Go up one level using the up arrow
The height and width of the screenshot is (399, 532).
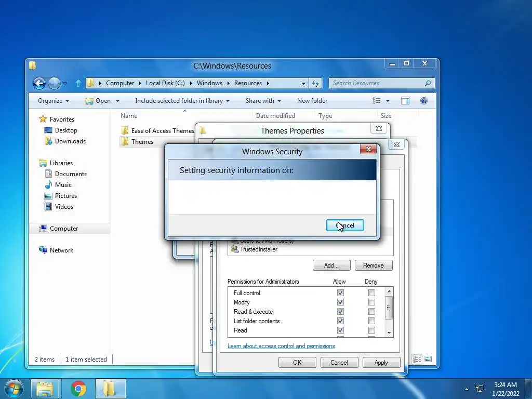click(78, 83)
